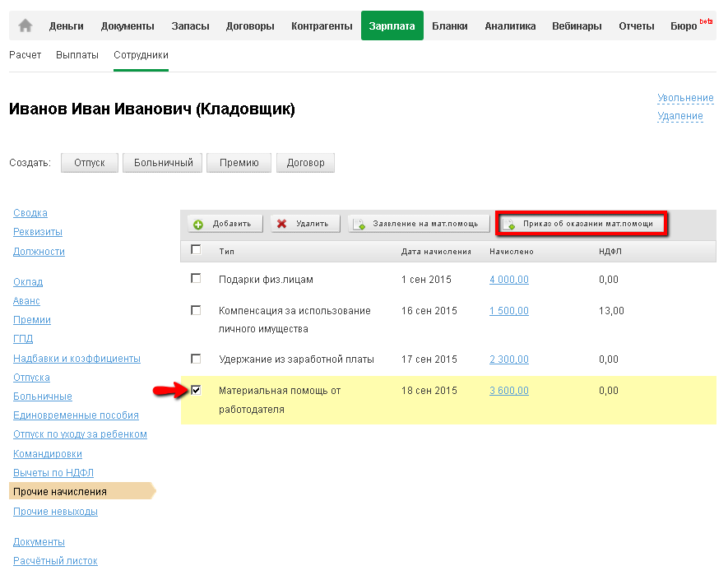Screen dimensions: 728x575
Task: Open the Контрагенты menu item
Action: coord(322,26)
